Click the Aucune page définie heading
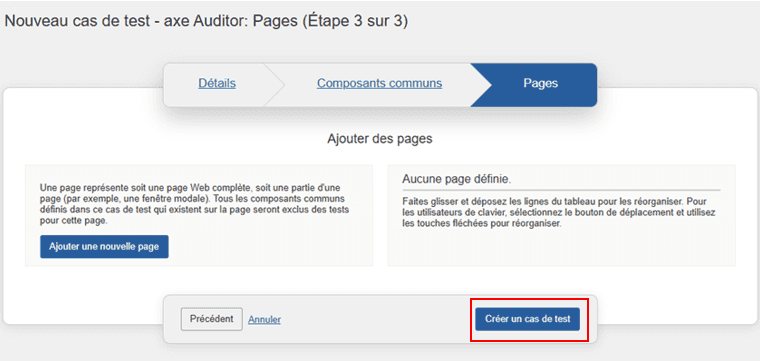This screenshot has height=361, width=760. coord(456,179)
